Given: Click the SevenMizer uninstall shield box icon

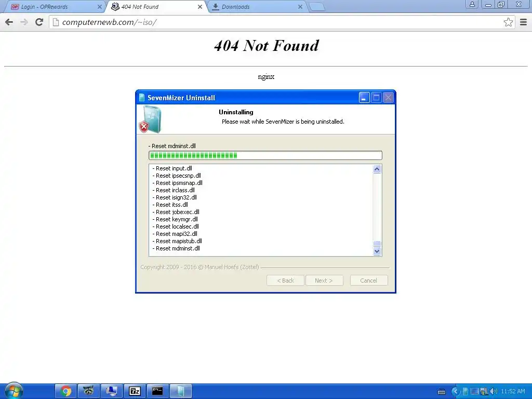Looking at the screenshot, I should click(150, 119).
